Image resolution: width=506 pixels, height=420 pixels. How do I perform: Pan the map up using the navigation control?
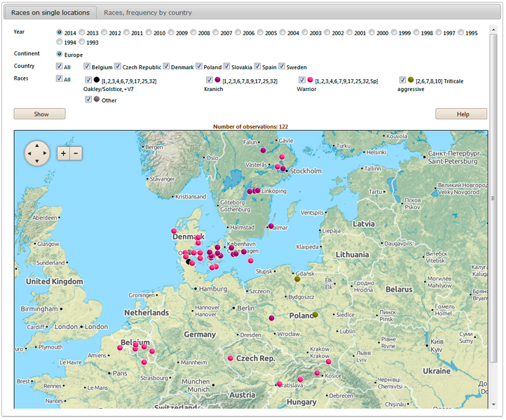point(37,145)
